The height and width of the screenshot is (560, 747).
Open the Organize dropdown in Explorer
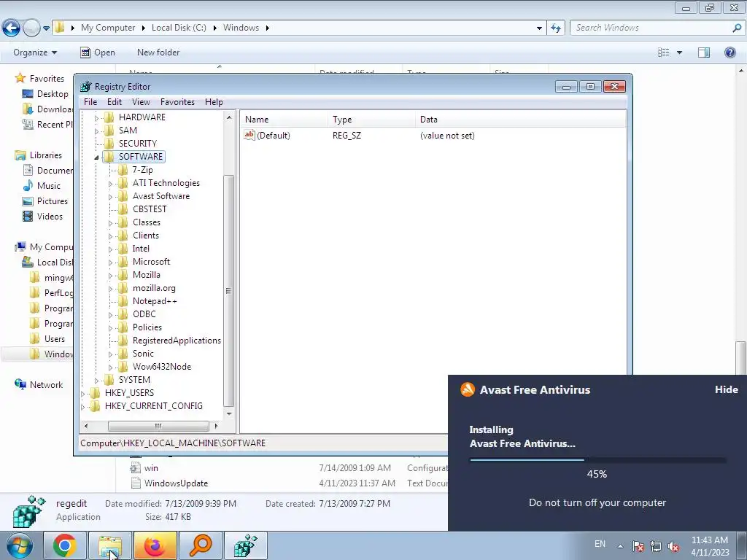(35, 52)
